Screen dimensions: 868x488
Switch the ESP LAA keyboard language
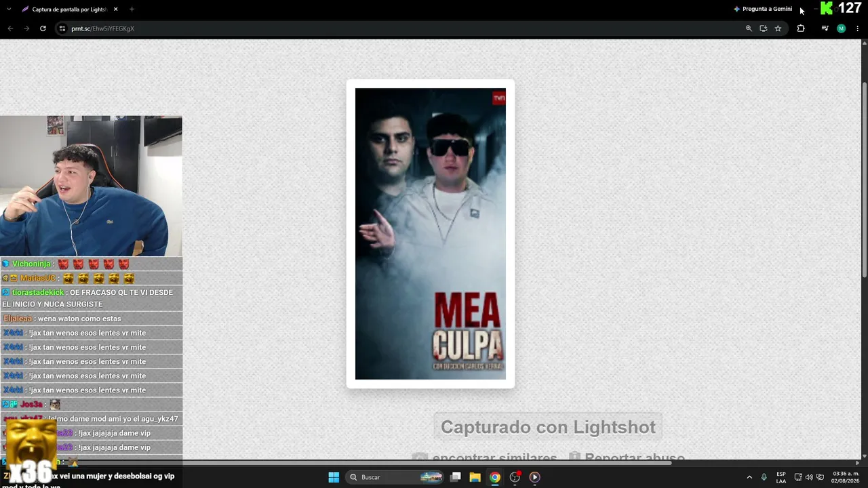(781, 477)
